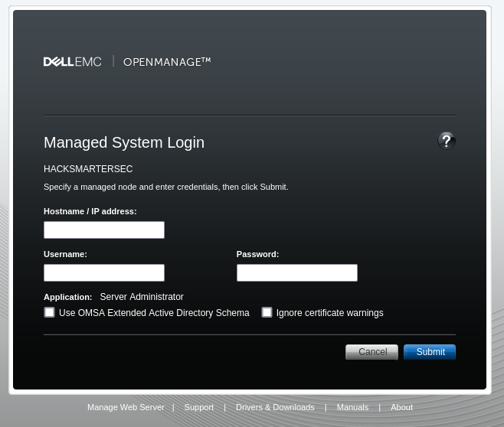Focus the Username input field
This screenshot has width=504, height=427.
104,272
